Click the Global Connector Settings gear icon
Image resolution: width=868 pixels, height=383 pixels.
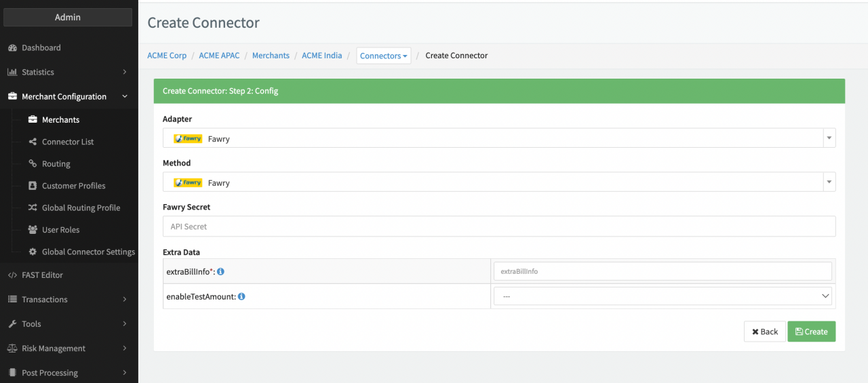pos(33,252)
